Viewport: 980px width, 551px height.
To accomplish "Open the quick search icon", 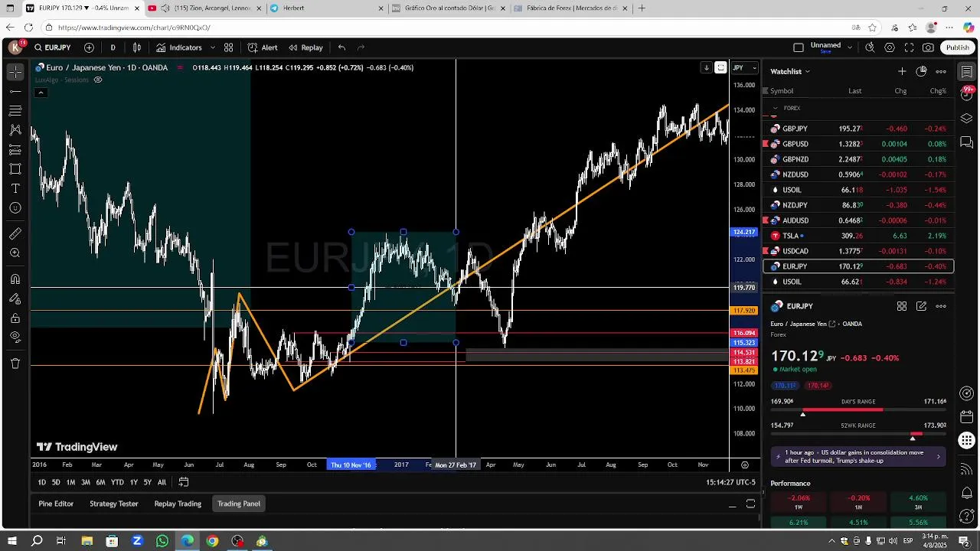I will (870, 47).
